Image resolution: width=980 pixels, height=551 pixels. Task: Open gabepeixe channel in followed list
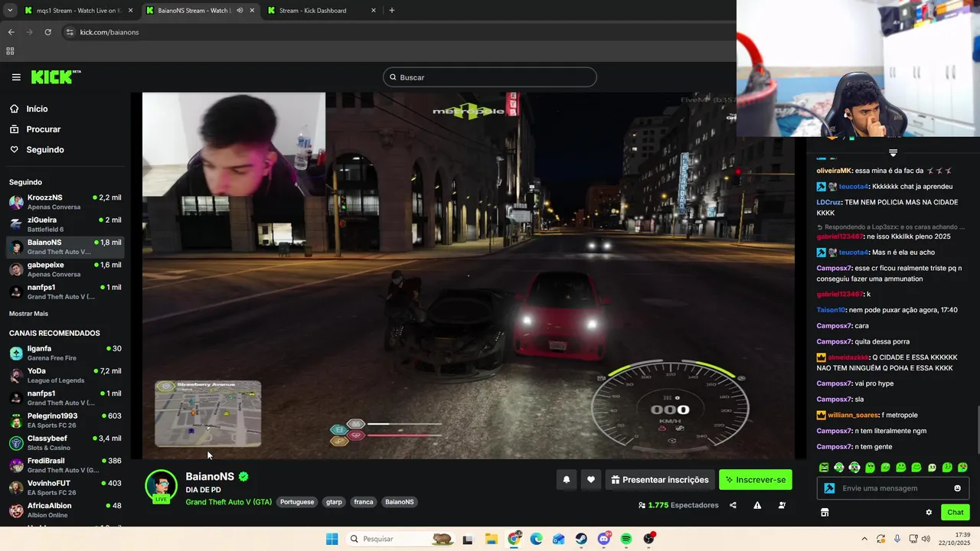pos(65,269)
